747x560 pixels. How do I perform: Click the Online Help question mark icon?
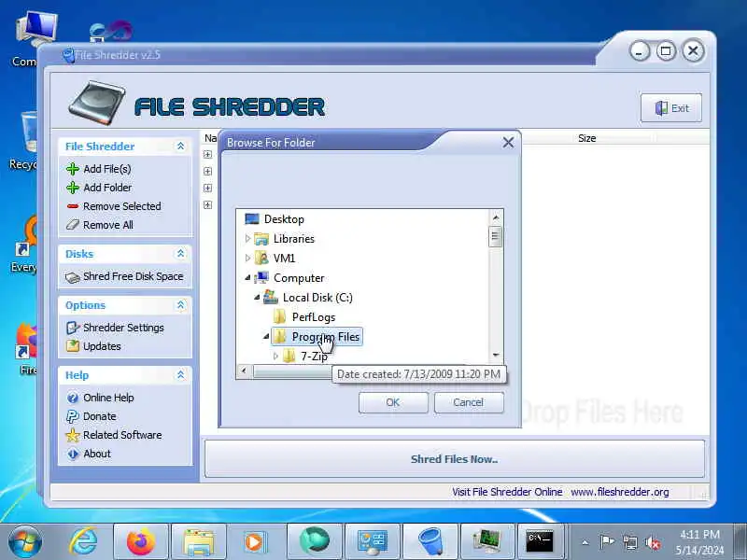click(73, 398)
